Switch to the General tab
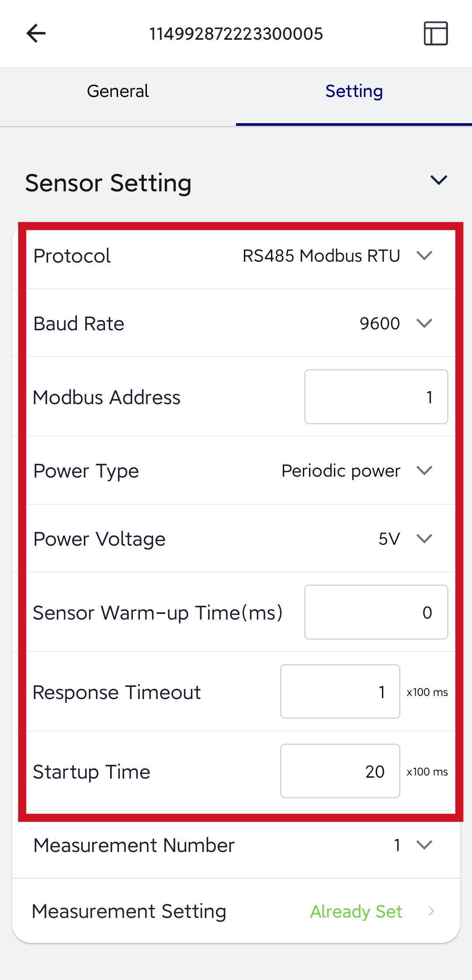472x980 pixels. 118,91
